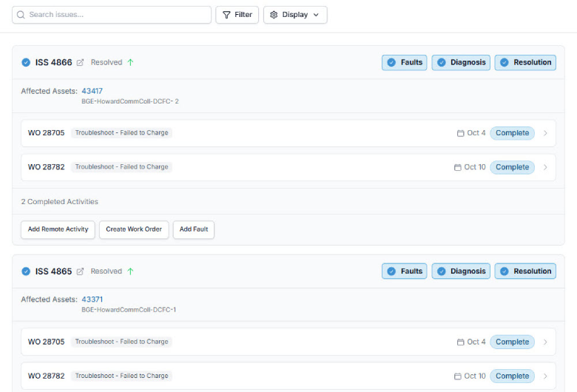Viewport: 577px width, 392px height.
Task: Click the calendar icon next to Oct 4 in ISS 4866
Action: click(x=461, y=133)
